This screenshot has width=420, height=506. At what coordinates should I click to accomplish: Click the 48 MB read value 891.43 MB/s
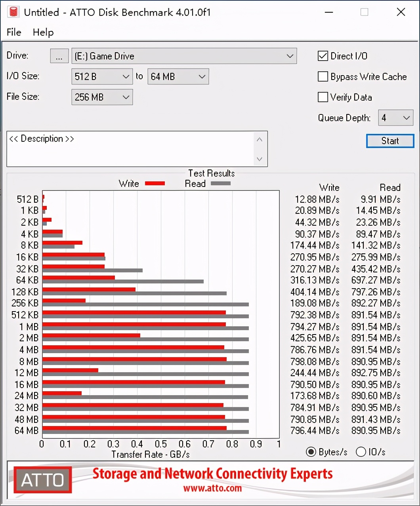click(x=376, y=419)
